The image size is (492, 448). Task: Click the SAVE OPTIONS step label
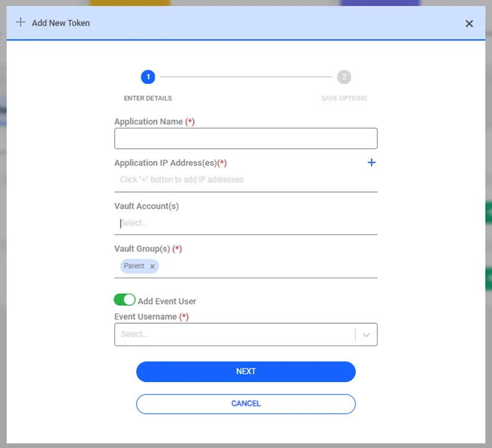click(344, 98)
